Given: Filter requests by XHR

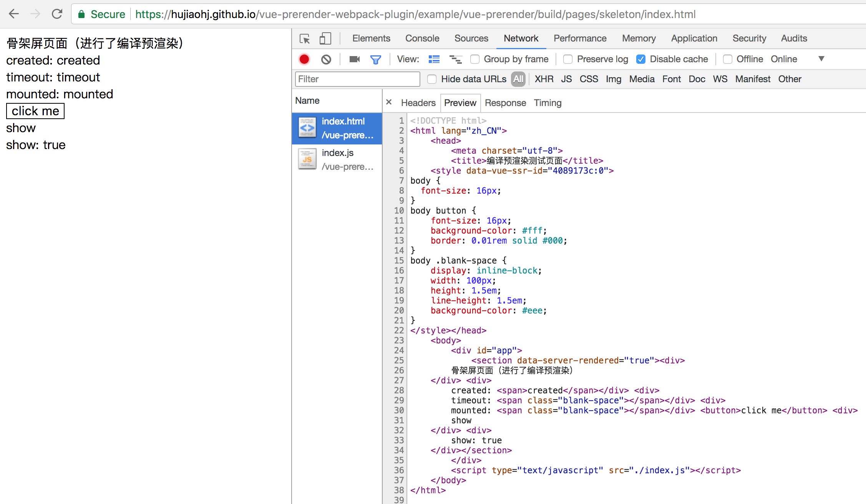Looking at the screenshot, I should (x=544, y=79).
